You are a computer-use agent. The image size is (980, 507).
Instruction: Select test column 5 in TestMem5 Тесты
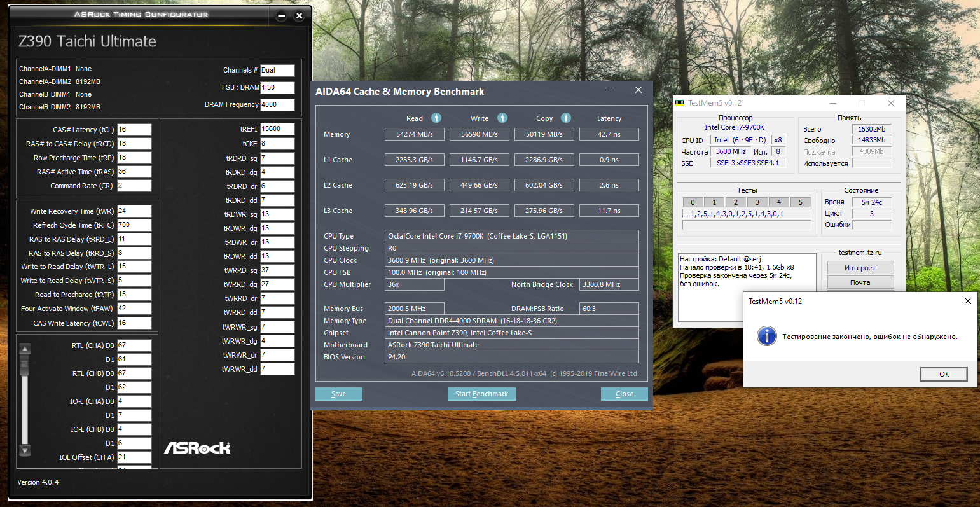801,202
